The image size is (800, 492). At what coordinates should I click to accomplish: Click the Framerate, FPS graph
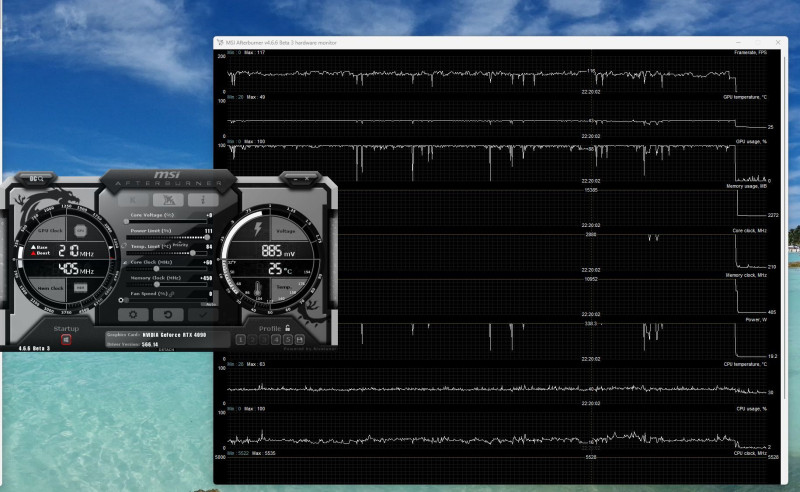tap(497, 73)
